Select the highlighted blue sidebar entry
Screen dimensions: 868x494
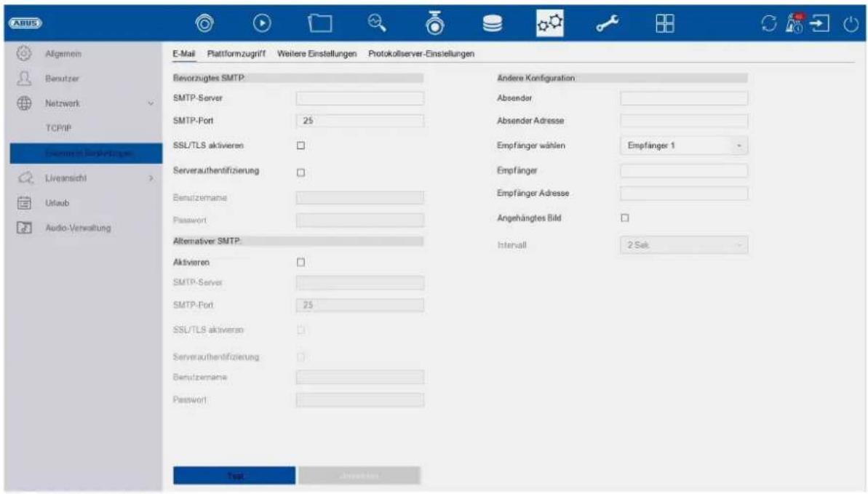pyautogui.click(x=87, y=153)
